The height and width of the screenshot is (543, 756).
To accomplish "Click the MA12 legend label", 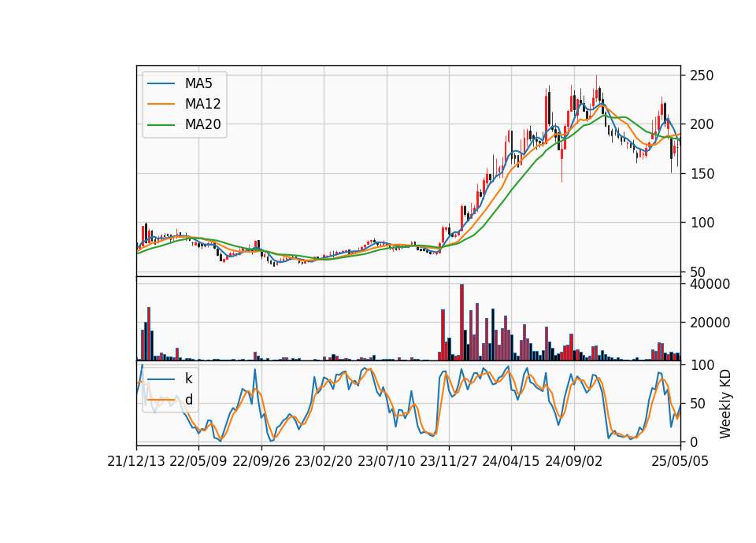I will tap(202, 104).
